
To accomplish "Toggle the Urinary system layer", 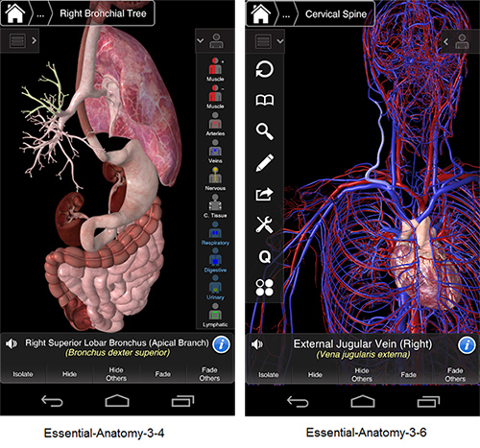I will tap(215, 288).
